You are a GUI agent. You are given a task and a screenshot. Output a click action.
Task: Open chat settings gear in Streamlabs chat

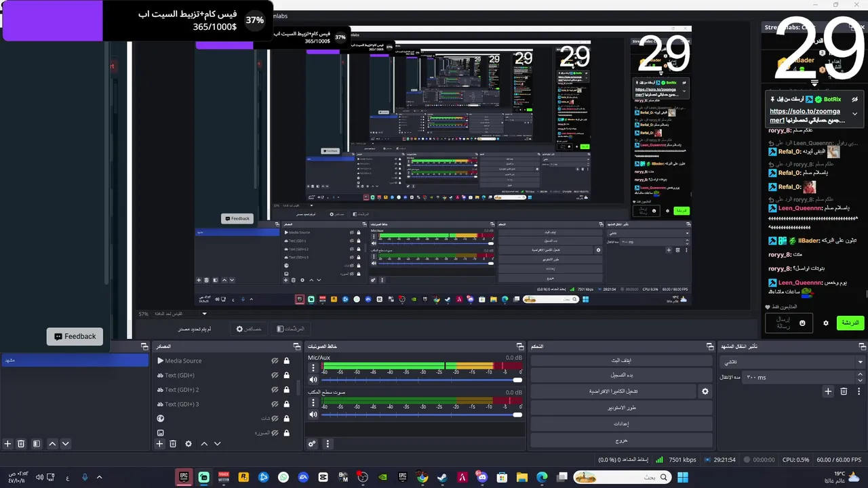825,323
